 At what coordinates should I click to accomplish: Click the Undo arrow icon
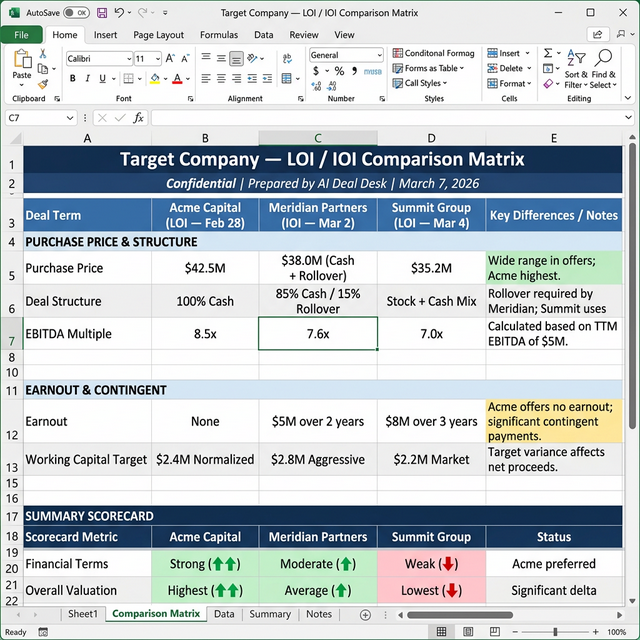[119, 13]
